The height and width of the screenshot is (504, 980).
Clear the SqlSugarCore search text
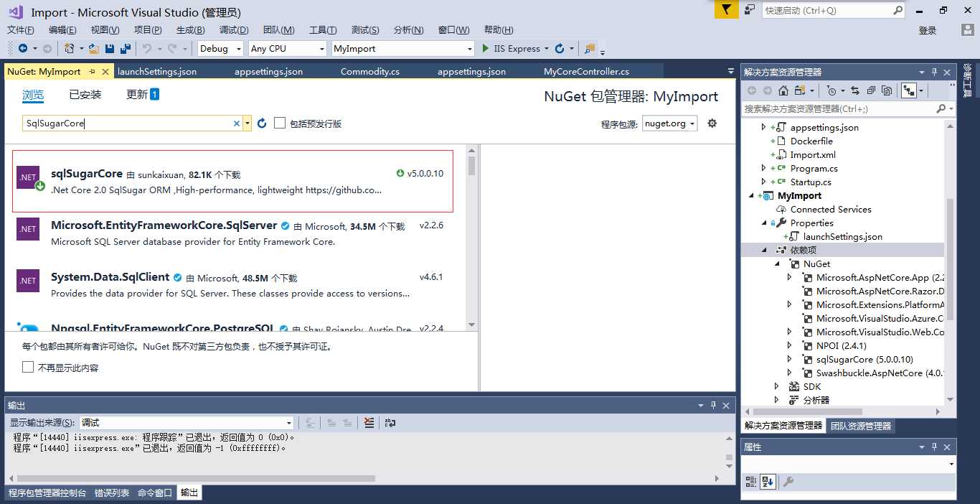pos(237,123)
